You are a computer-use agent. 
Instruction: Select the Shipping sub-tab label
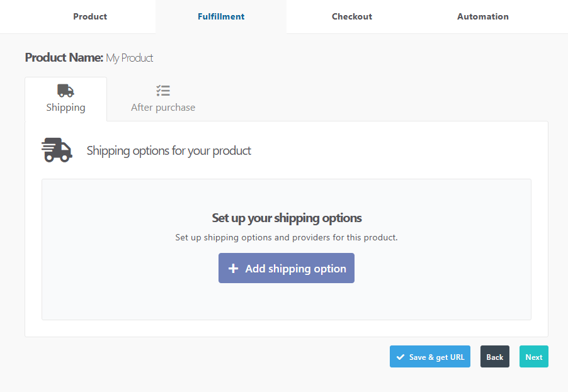pyautogui.click(x=65, y=108)
